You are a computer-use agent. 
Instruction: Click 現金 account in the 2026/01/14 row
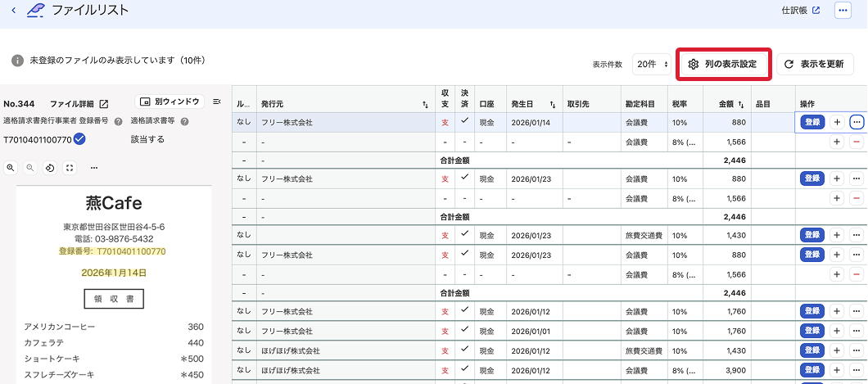coord(486,122)
